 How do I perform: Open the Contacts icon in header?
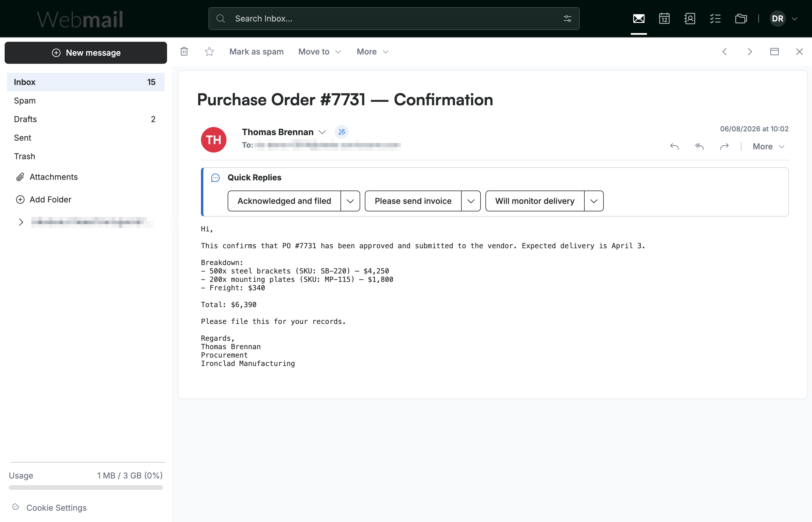click(x=690, y=19)
